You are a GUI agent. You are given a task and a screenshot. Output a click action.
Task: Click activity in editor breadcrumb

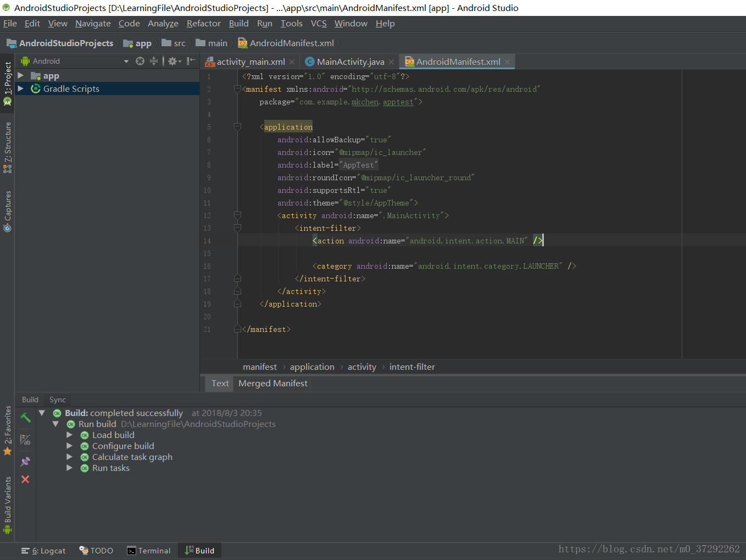362,367
